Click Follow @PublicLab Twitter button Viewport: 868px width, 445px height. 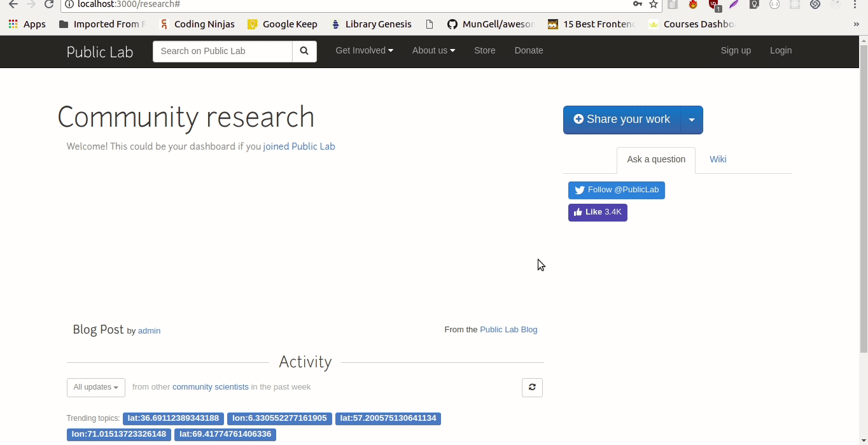click(617, 190)
